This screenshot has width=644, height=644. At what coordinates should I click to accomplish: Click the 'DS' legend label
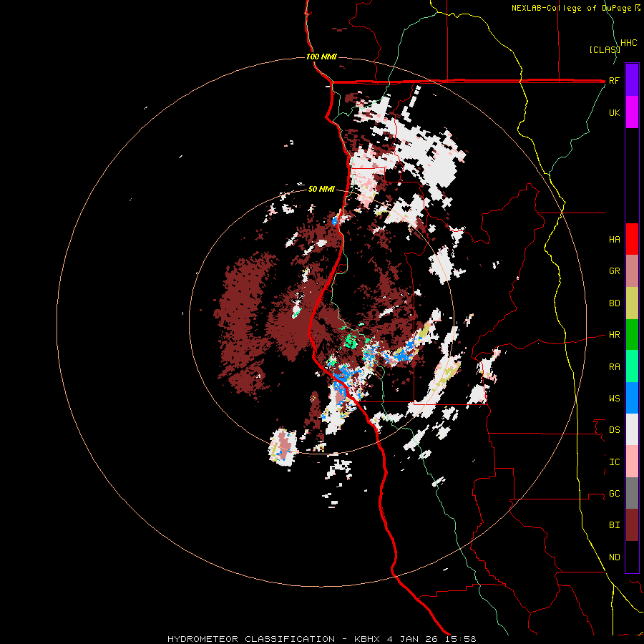click(614, 430)
